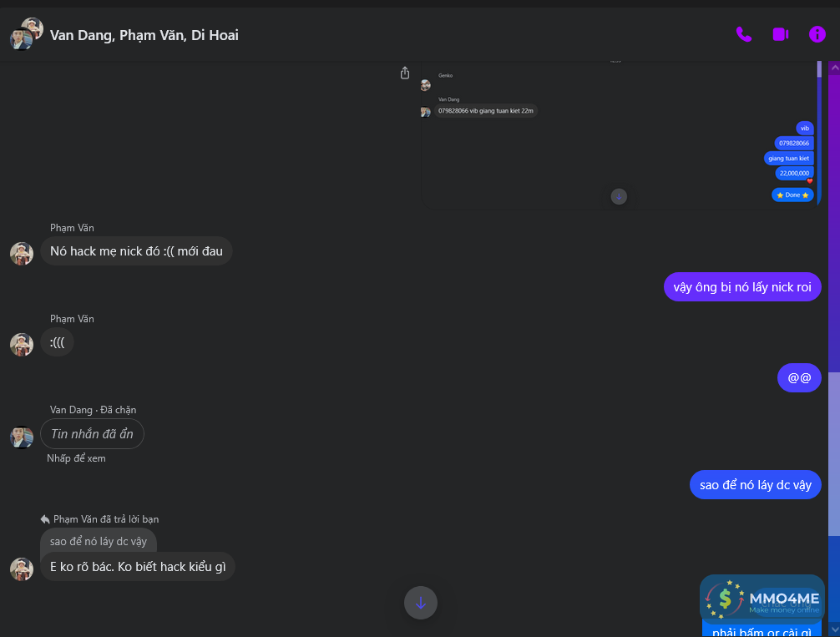The image size is (840, 637).
Task: Click the share icon beside the forwarded screenshot
Action: pyautogui.click(x=405, y=73)
